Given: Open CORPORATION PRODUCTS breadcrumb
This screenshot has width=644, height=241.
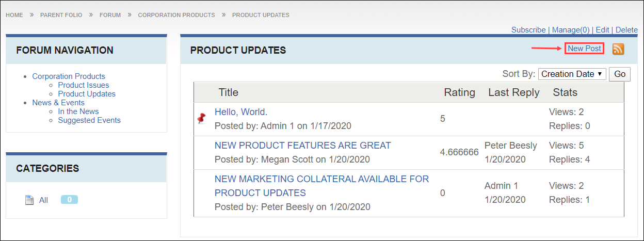Looking at the screenshot, I should pos(176,15).
